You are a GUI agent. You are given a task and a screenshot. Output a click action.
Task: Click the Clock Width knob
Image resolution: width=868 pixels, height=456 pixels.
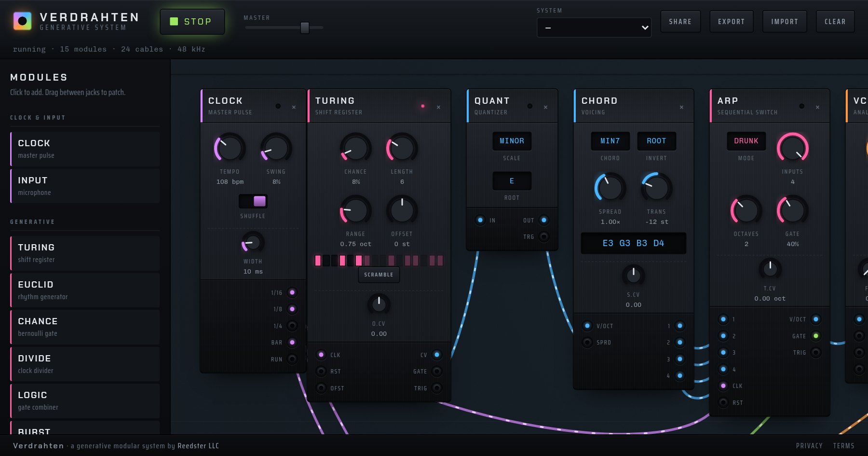[253, 243]
